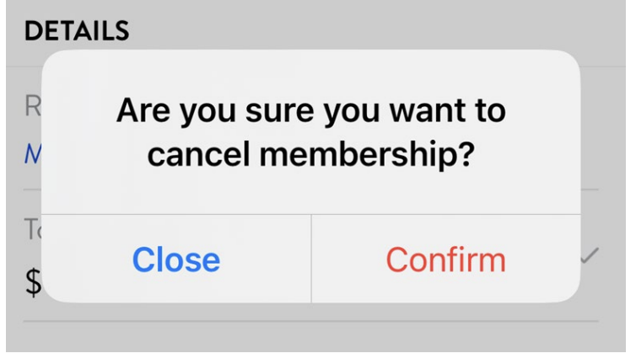Click the vertical divider between Close and Confirm
636x364 pixels.
[311, 260]
